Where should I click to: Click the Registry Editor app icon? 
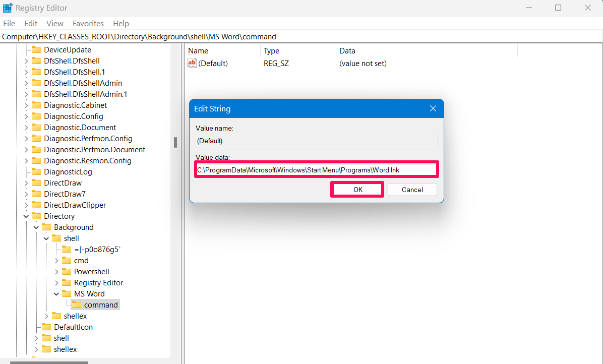pyautogui.click(x=7, y=8)
